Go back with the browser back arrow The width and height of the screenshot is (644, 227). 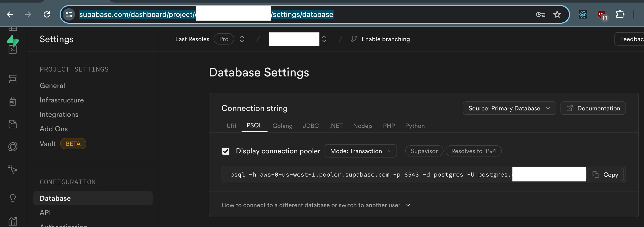(x=10, y=14)
